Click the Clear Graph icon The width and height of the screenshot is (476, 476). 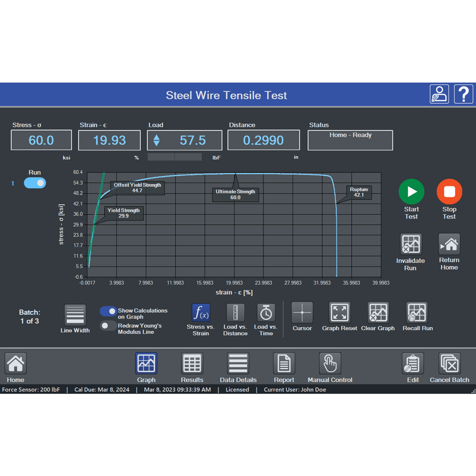click(x=378, y=313)
